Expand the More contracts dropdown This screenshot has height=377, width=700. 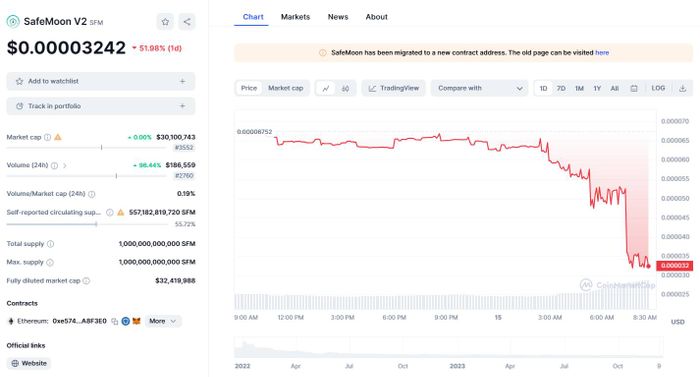click(162, 321)
